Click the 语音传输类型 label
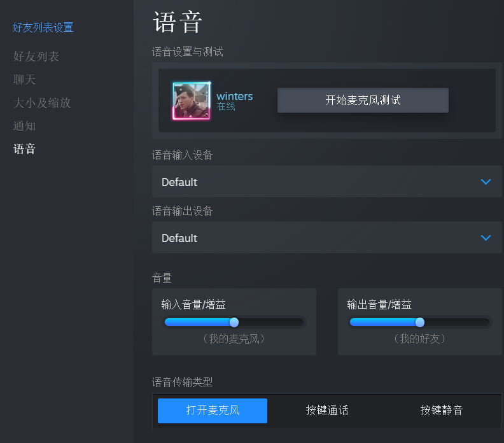 tap(182, 382)
